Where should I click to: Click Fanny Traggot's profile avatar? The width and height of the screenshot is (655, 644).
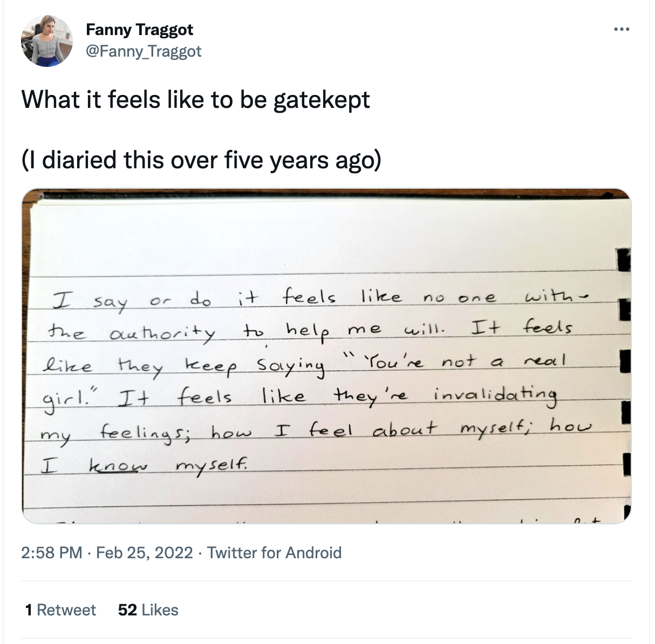click(46, 41)
